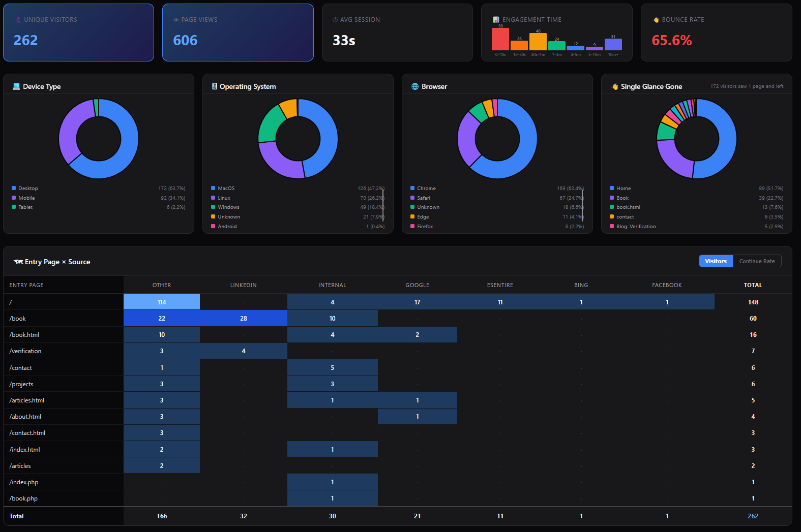This screenshot has height=532, width=801.
Task: Click the Unique Visitors person icon
Action: click(x=18, y=20)
